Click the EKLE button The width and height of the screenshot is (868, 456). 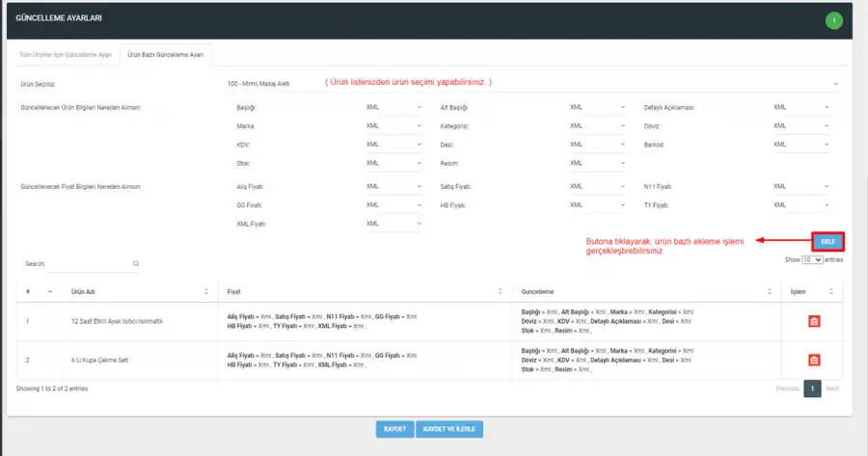click(827, 242)
